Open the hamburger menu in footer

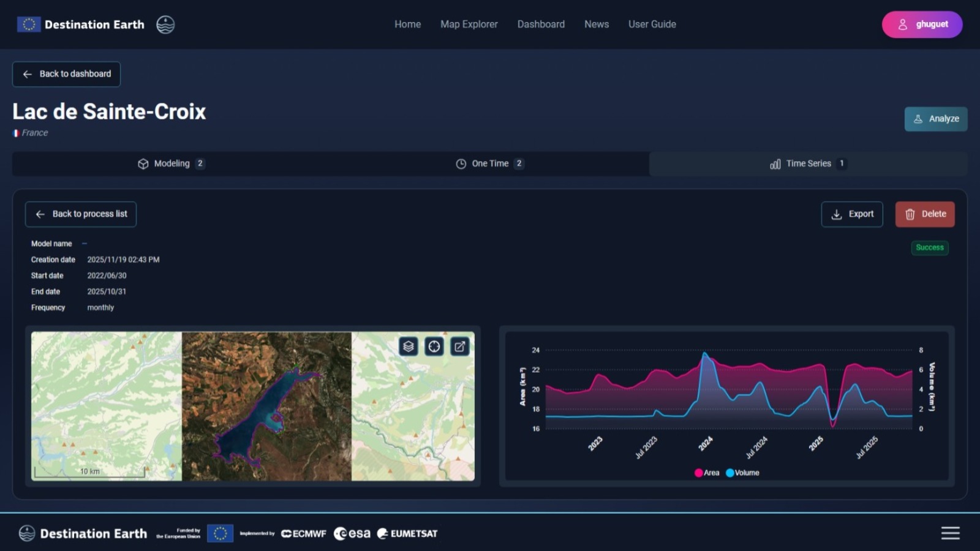950,533
